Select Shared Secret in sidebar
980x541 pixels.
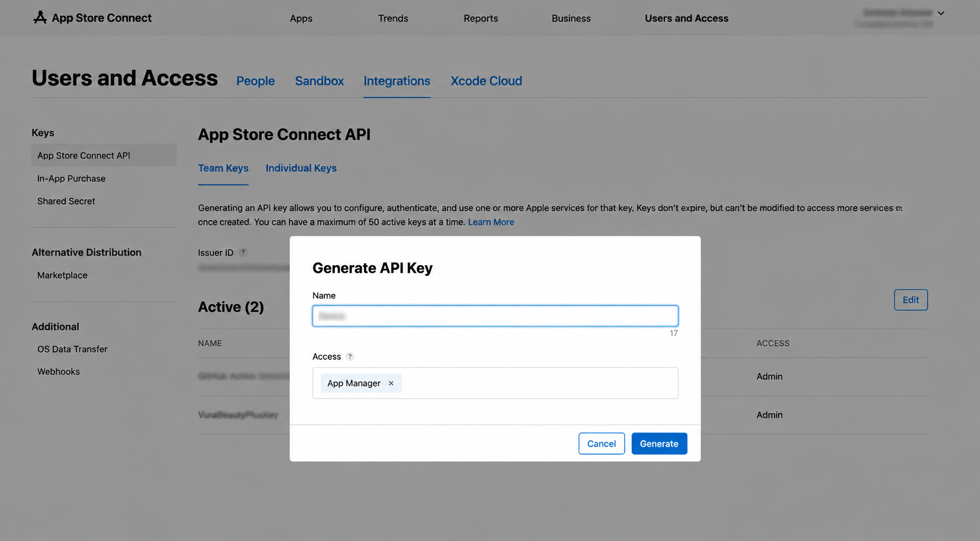coord(66,201)
